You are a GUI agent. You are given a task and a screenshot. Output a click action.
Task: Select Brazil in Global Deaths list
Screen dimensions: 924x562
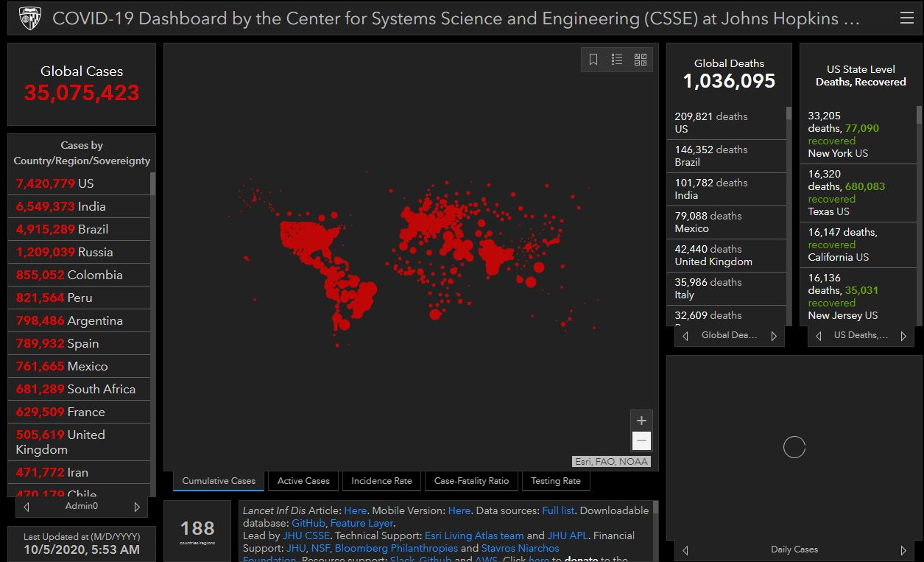click(730, 155)
